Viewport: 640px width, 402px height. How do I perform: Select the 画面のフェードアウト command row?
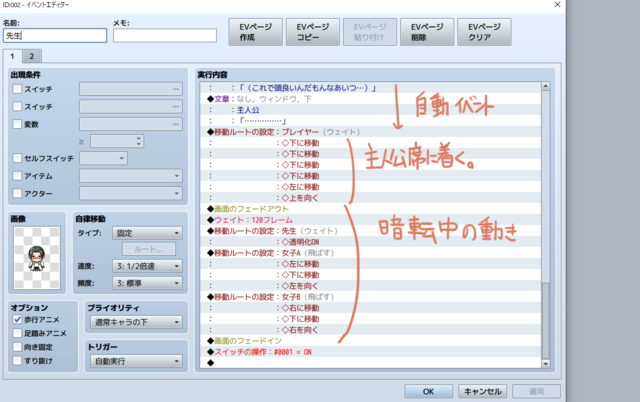click(x=370, y=209)
